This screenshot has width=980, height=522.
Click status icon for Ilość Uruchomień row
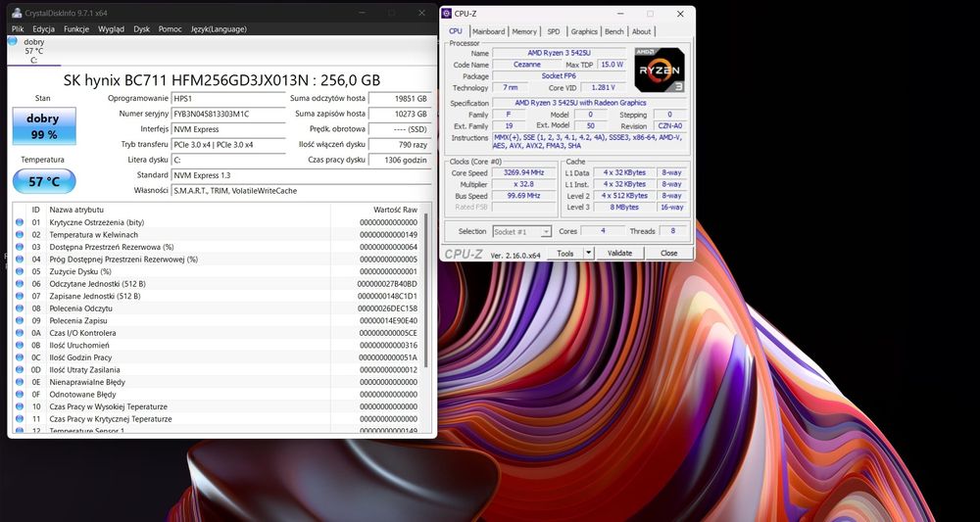[20, 346]
